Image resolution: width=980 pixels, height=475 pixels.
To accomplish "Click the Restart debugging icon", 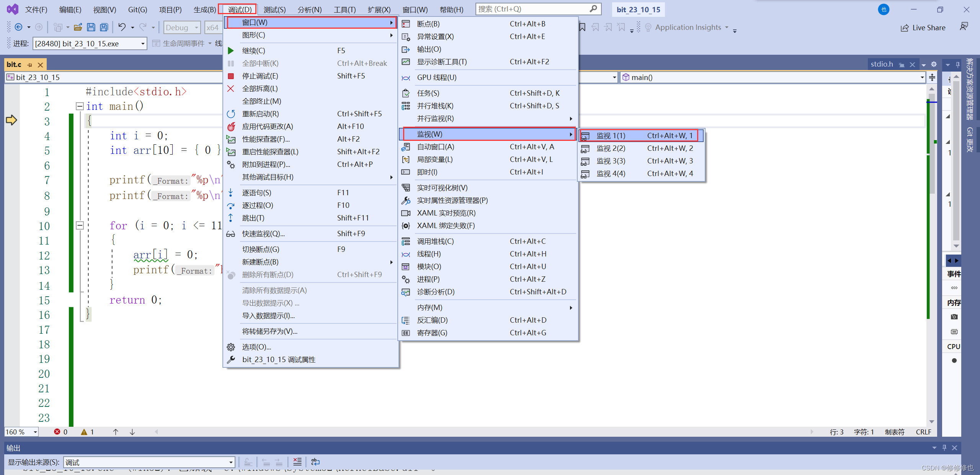I will click(x=231, y=114).
